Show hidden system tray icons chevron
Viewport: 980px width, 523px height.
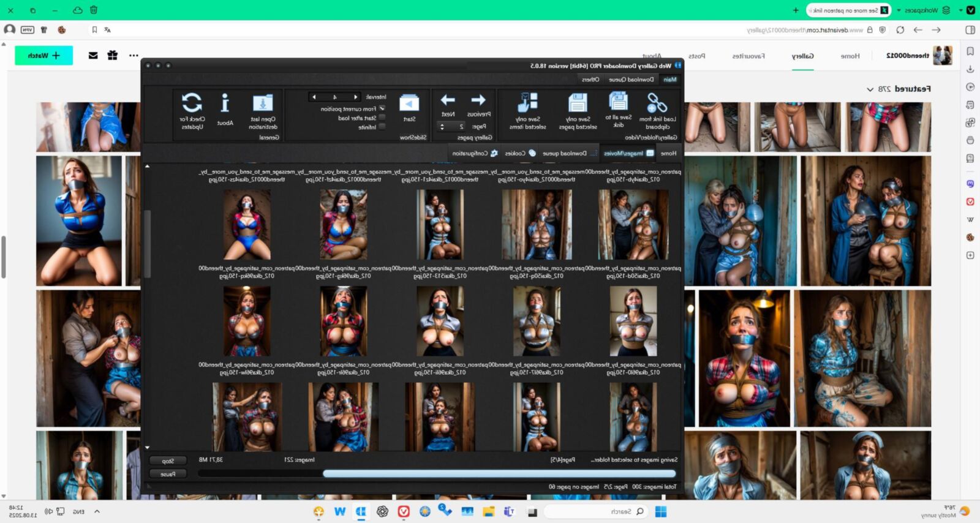coord(97,511)
